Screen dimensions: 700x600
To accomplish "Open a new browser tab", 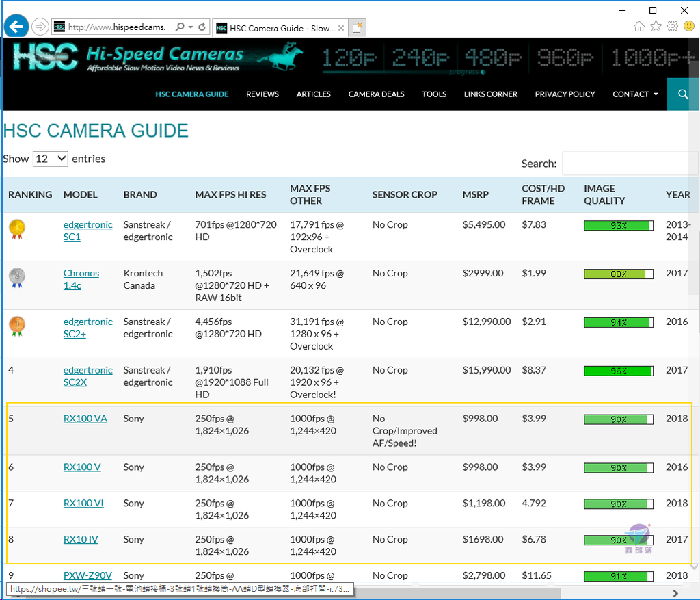I will pyautogui.click(x=357, y=27).
